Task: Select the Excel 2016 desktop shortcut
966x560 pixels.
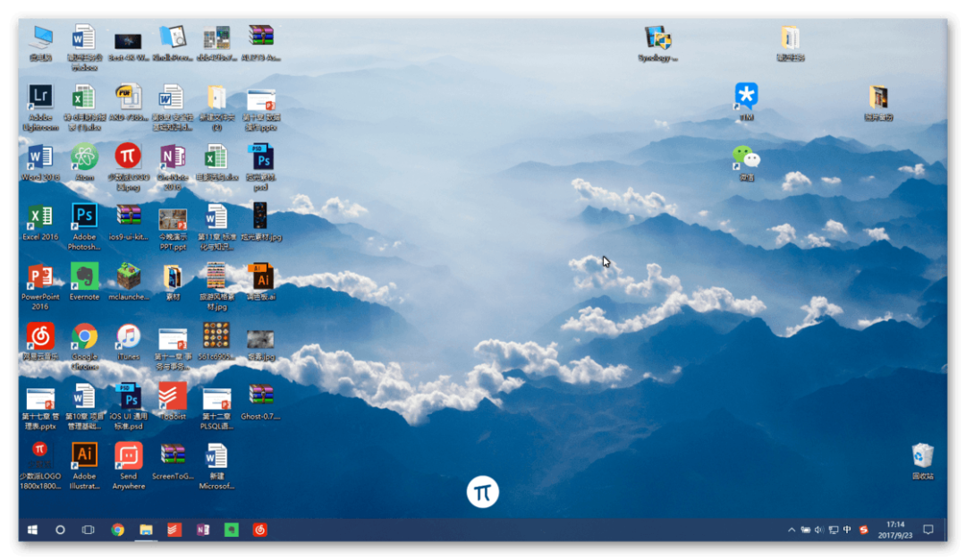Action: point(40,222)
